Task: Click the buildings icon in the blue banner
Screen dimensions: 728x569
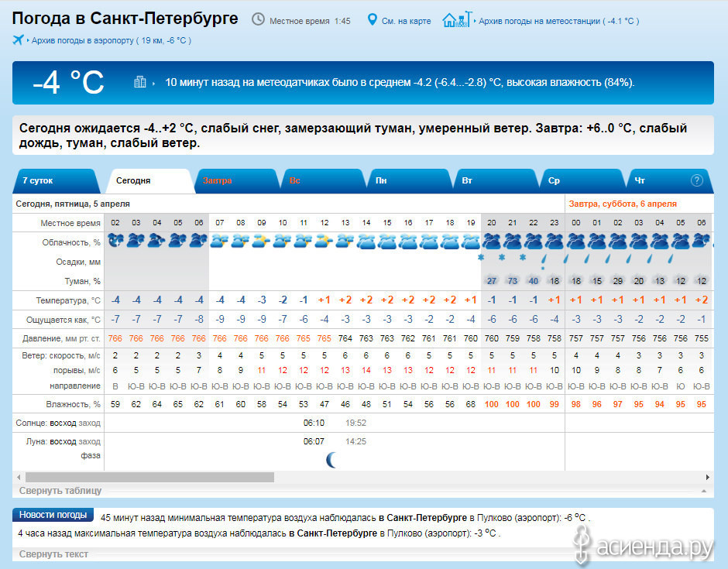Action: tap(139, 82)
